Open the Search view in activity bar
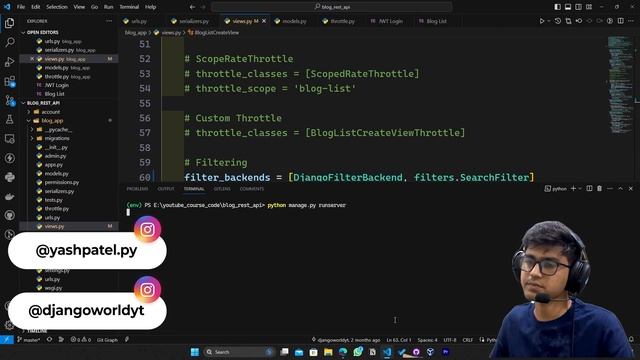 point(9,42)
